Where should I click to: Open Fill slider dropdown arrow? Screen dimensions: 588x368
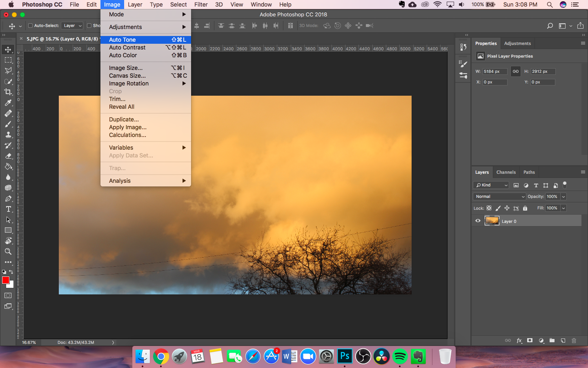point(563,208)
